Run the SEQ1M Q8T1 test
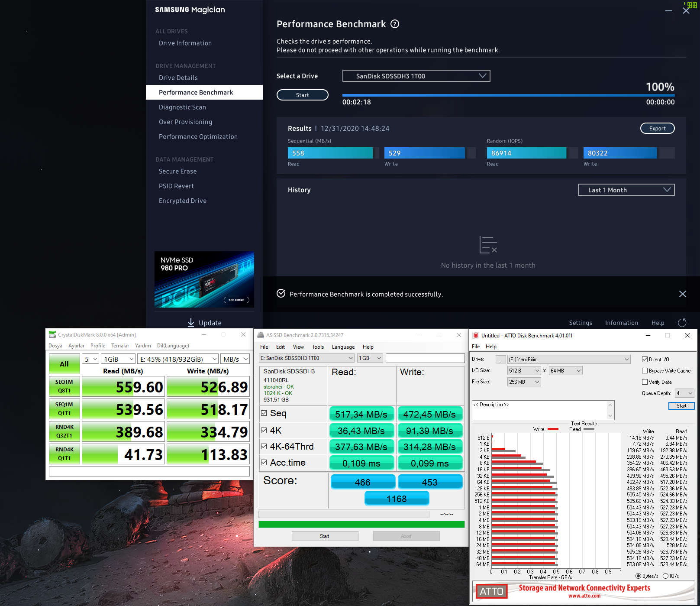 tap(64, 386)
